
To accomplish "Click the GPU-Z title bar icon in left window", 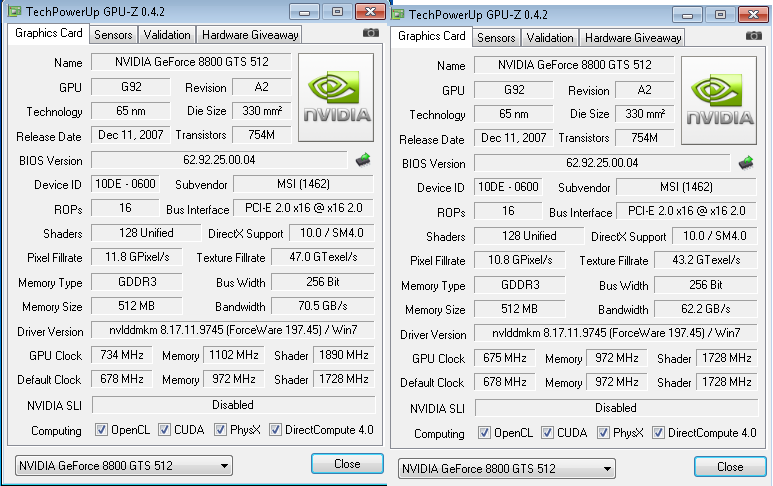I will 11,11.
